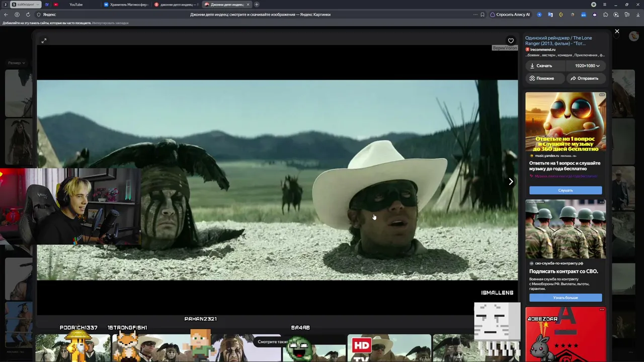Go back using the browser back arrow
The height and width of the screenshot is (362, 644).
(x=6, y=15)
